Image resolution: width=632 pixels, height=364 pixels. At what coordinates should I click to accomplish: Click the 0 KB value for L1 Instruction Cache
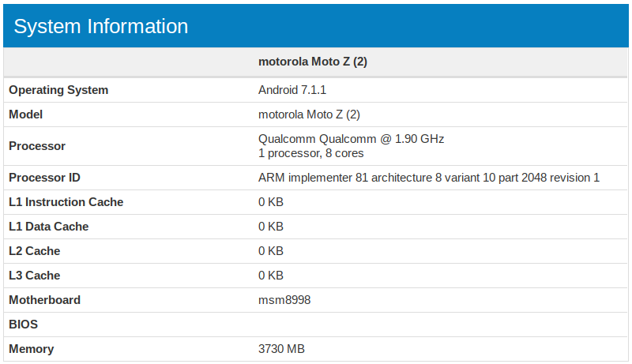(x=271, y=202)
